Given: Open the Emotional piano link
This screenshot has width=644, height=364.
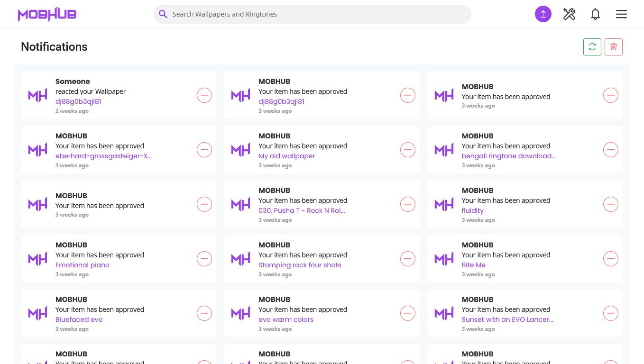Looking at the screenshot, I should point(83,265).
